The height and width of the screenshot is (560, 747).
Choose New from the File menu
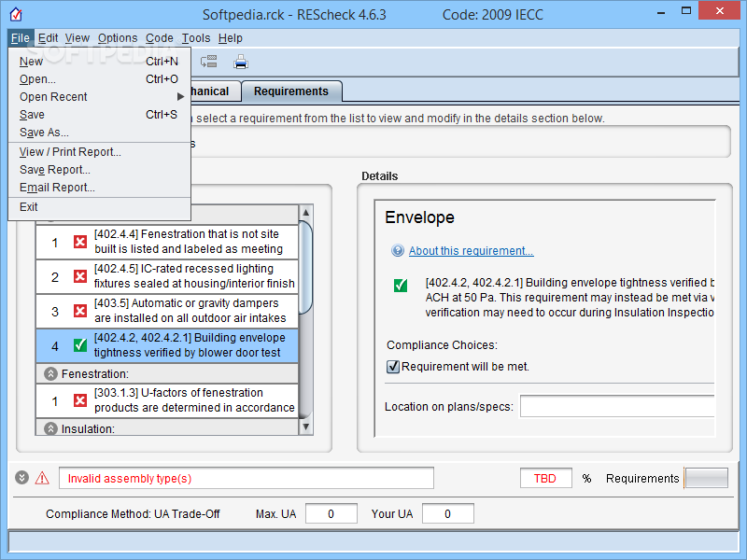click(99, 62)
